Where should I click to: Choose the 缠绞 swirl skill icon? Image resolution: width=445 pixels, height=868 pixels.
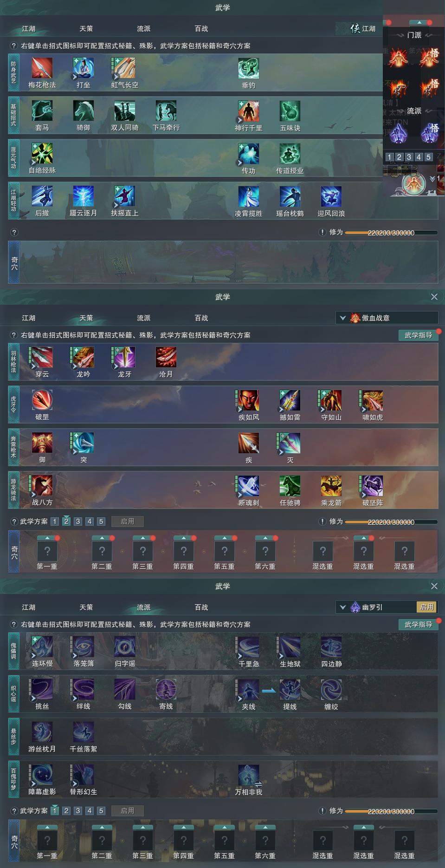point(331,690)
